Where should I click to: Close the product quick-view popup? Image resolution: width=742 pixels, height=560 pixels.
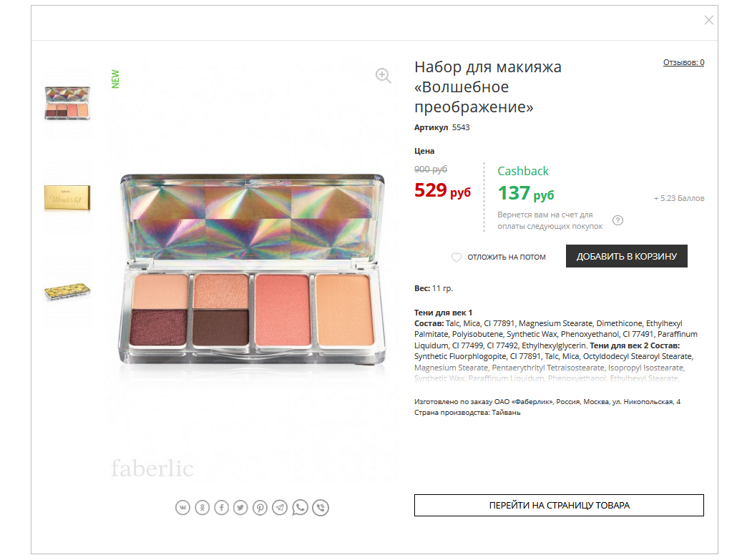pyautogui.click(x=708, y=20)
